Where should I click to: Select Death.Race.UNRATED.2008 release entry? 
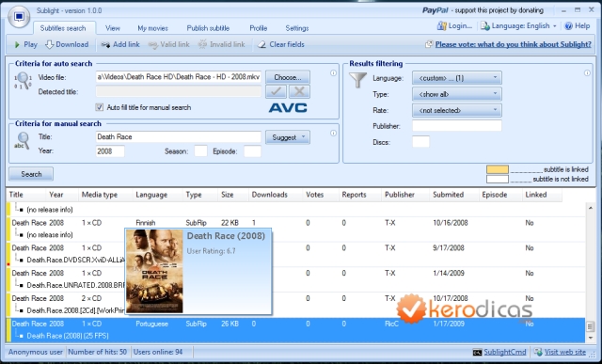75,285
